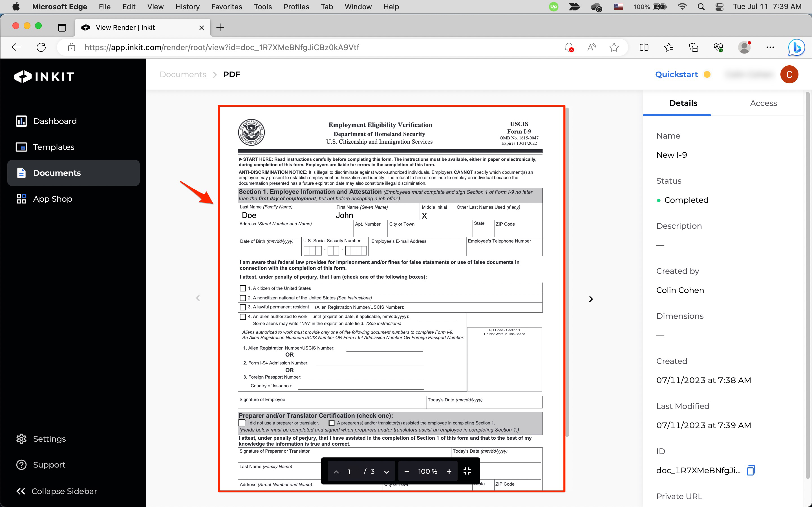
Task: Open the Quickstart link
Action: pyautogui.click(x=676, y=74)
